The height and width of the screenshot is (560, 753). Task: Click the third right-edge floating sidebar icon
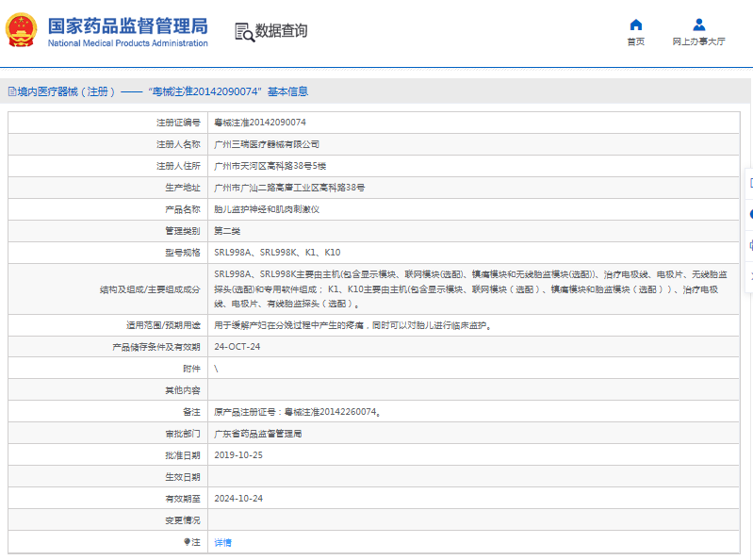[x=749, y=245]
